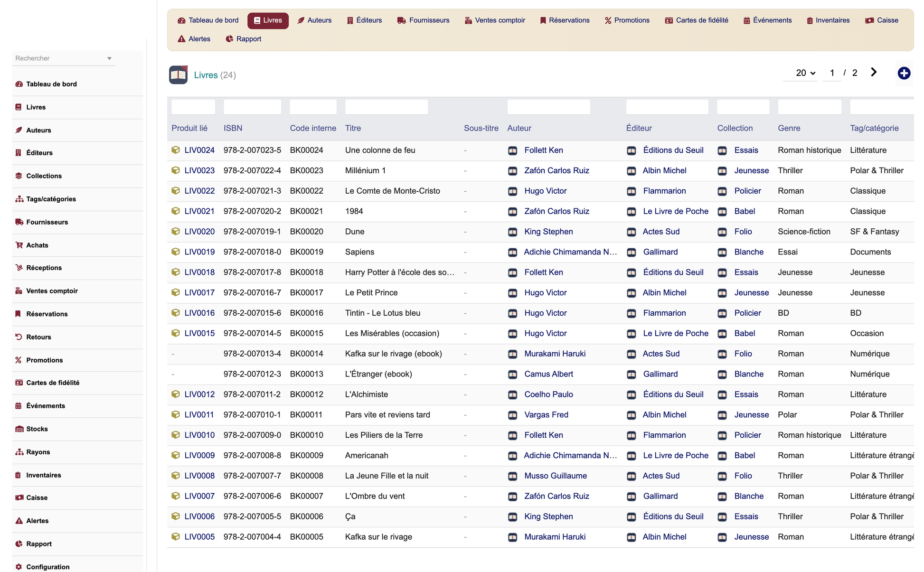This screenshot has height=572, width=924.
Task: Click internal code "BK00010"
Action: pos(306,435)
